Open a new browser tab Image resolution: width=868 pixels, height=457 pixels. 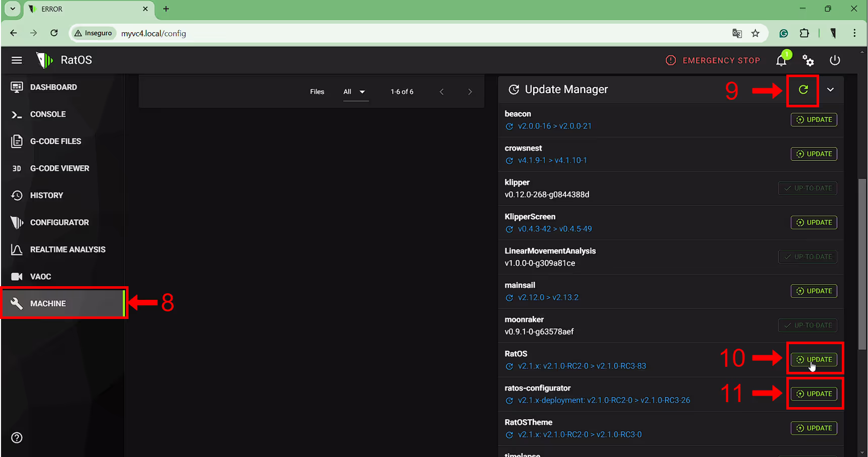[x=166, y=9]
